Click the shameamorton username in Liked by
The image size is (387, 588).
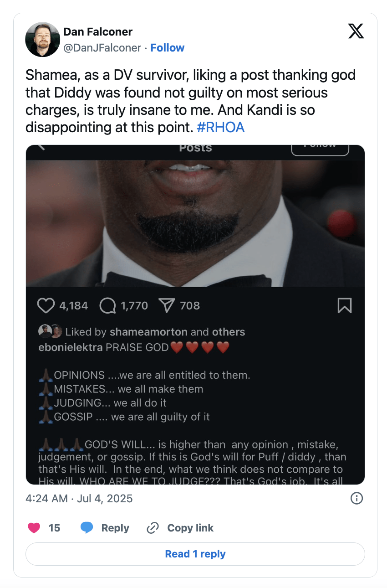[x=149, y=332]
